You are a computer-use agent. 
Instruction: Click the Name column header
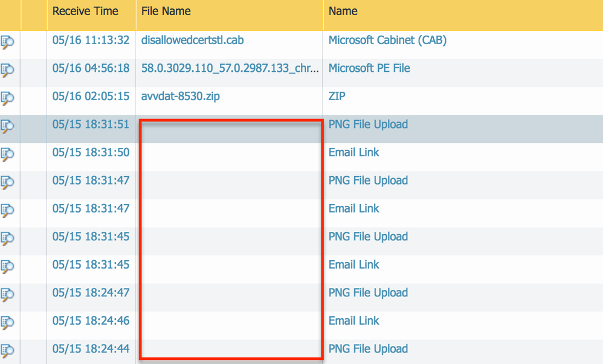point(343,11)
